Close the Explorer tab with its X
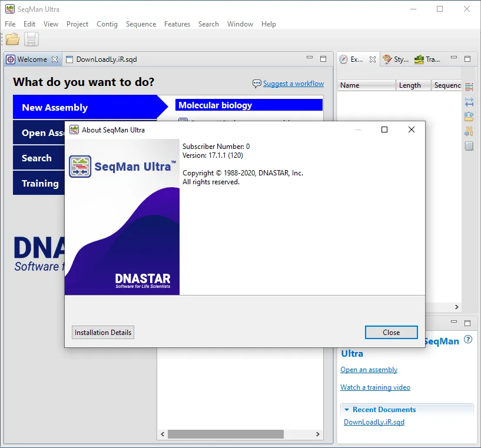 coord(373,59)
